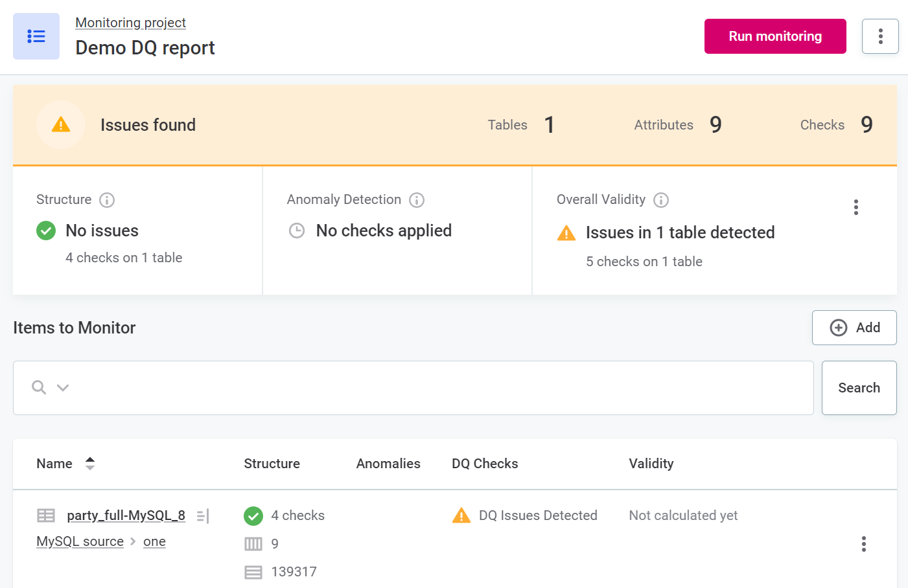Click the Checks count in the summary banner
908x588 pixels.
[x=867, y=124]
